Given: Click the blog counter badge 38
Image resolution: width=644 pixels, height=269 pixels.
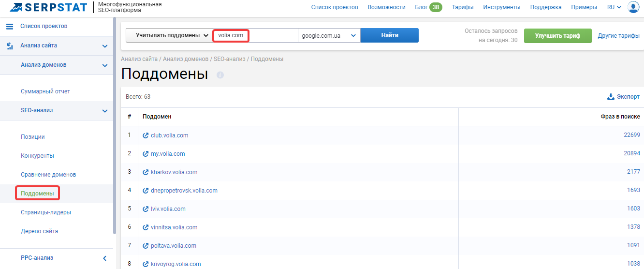Looking at the screenshot, I should 436,7.
